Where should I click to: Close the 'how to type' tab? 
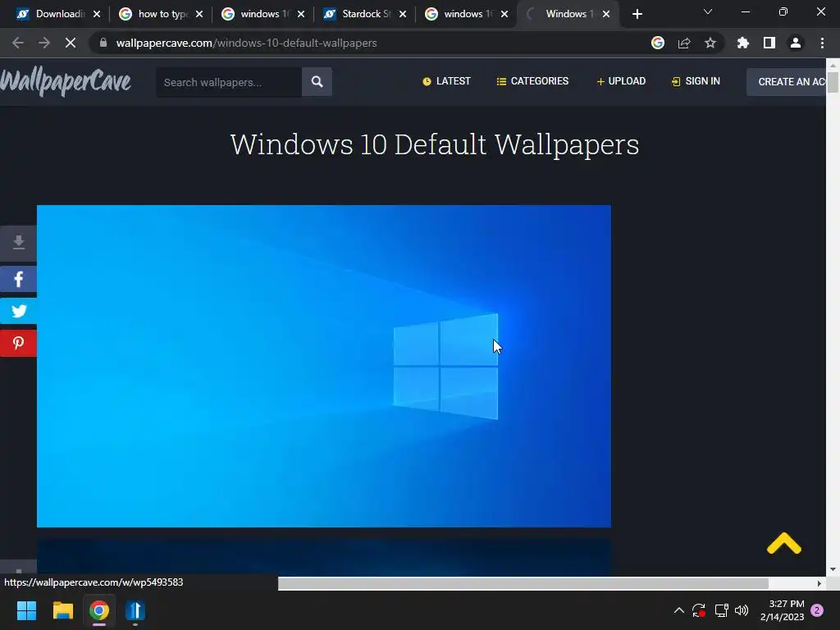coord(199,14)
